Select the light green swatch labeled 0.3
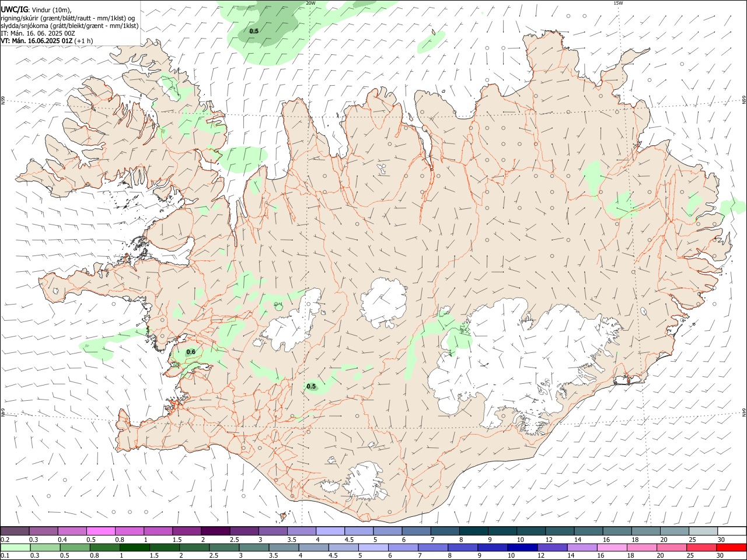Image resolution: width=747 pixels, height=560 pixels. (x=44, y=547)
